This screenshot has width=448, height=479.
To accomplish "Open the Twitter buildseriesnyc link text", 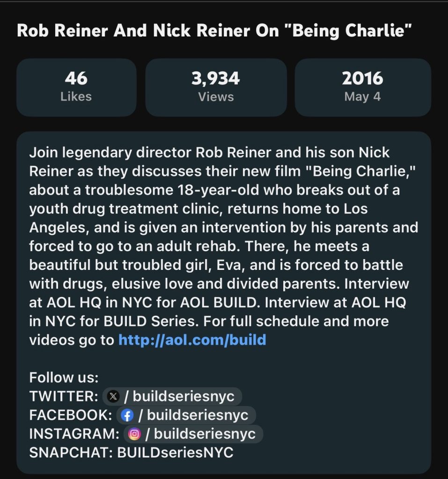I will click(184, 397).
